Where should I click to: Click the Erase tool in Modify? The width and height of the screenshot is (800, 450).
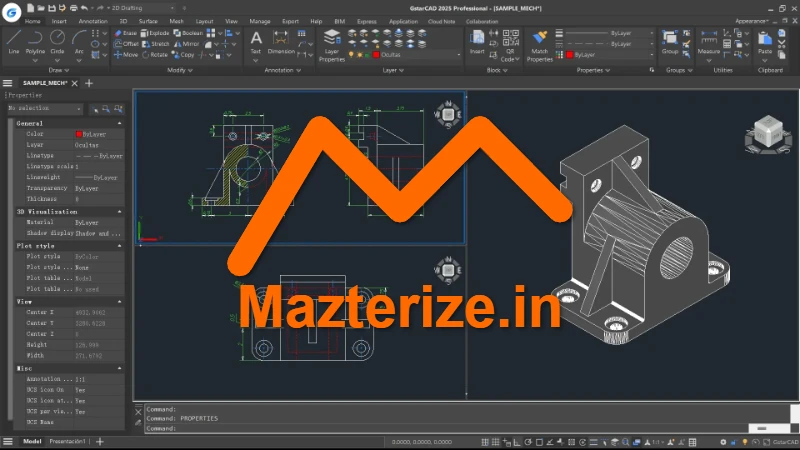coord(126,33)
